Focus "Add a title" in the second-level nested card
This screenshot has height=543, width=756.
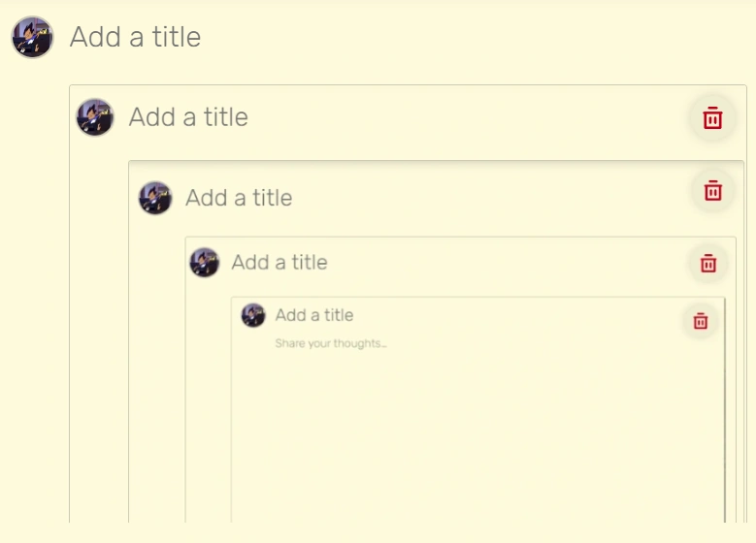pyautogui.click(x=239, y=198)
